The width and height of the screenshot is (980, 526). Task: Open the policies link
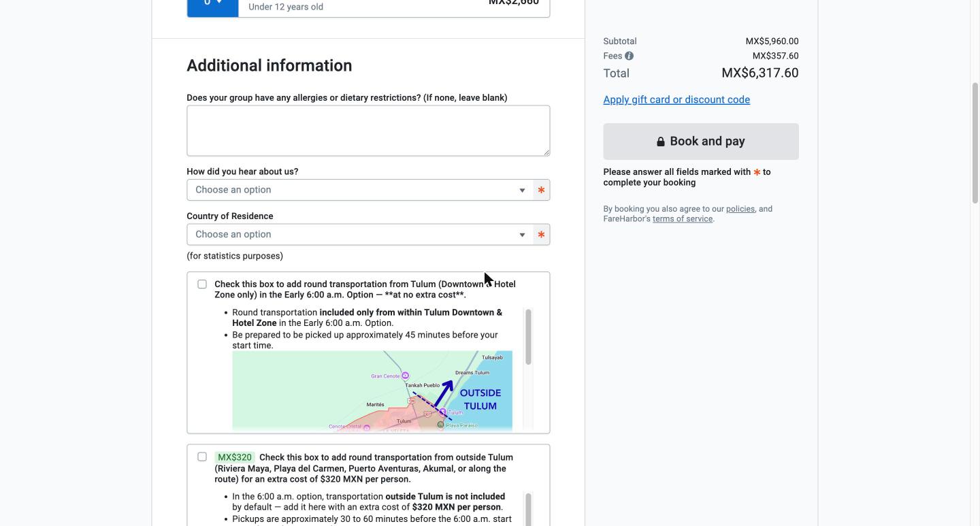point(740,209)
